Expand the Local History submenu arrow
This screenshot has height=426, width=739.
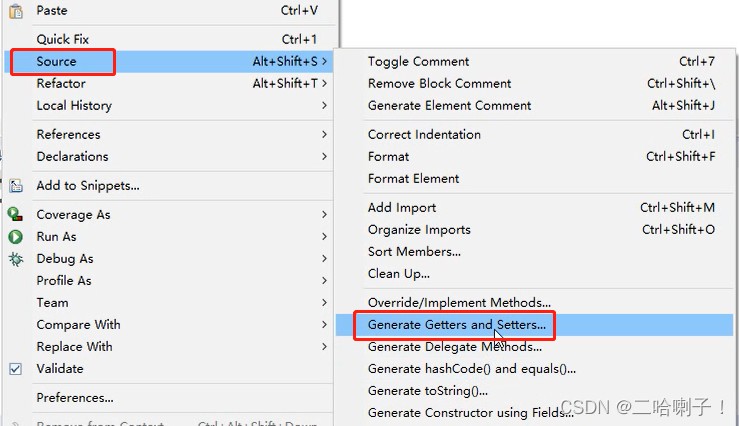pos(325,106)
